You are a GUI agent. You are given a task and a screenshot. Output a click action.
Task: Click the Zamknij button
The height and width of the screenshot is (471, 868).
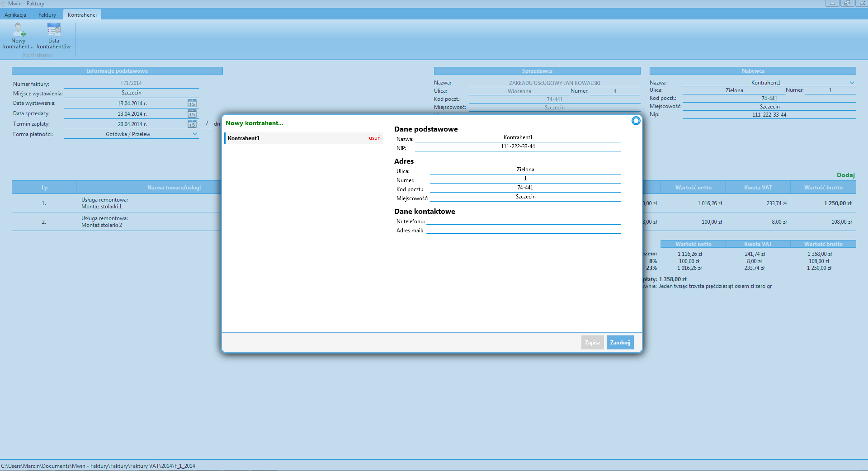(620, 343)
